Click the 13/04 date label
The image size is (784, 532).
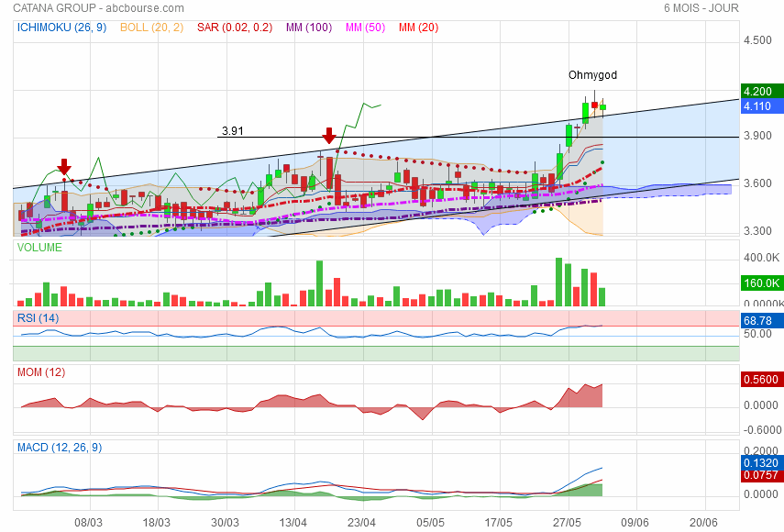[x=293, y=523]
